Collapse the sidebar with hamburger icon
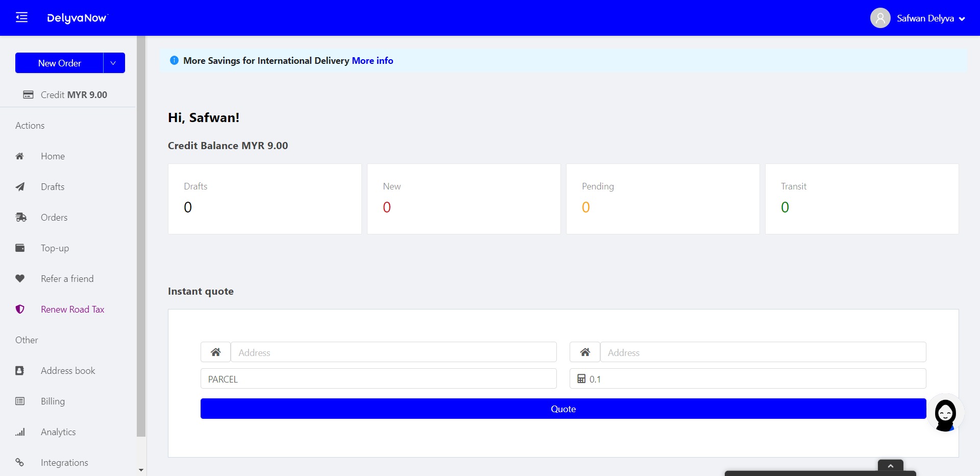Image resolution: width=980 pixels, height=476 pixels. [x=21, y=18]
